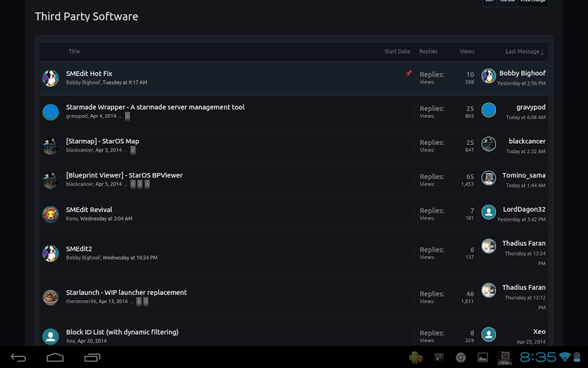Open the SMEdit Hot Fix thread
This screenshot has width=588, height=368.
(x=89, y=74)
